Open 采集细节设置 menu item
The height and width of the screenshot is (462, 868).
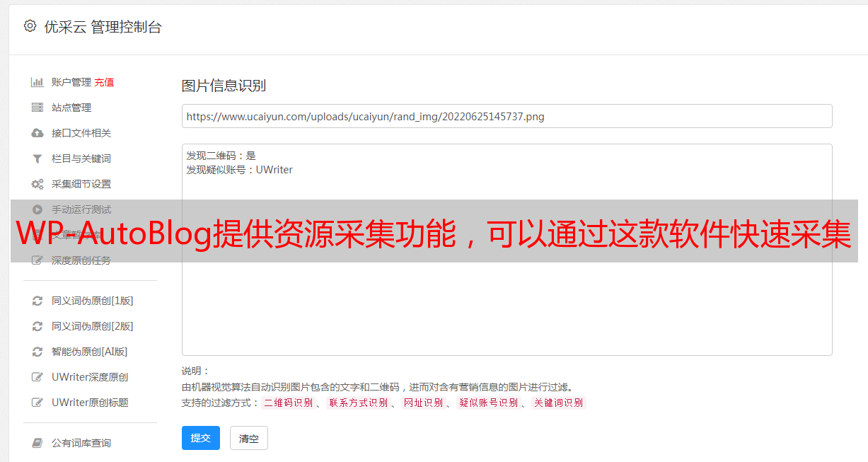(x=81, y=184)
